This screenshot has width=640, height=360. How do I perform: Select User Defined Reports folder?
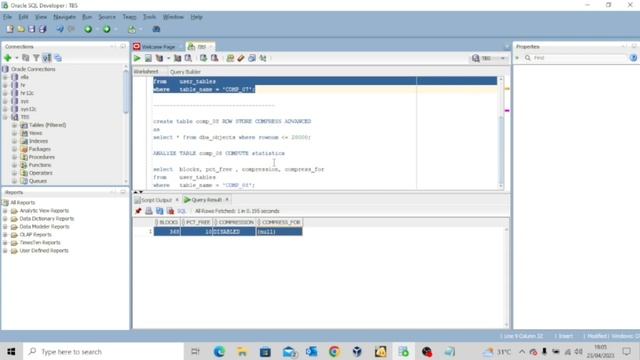click(44, 251)
